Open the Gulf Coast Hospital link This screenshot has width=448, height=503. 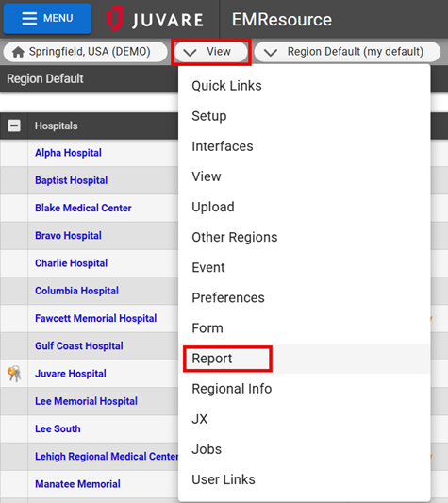point(79,345)
